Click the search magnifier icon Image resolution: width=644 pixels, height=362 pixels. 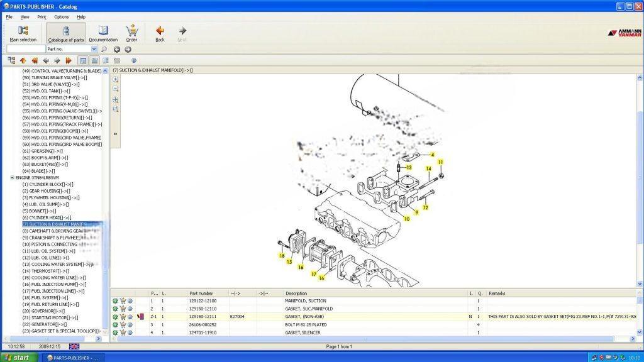104,49
